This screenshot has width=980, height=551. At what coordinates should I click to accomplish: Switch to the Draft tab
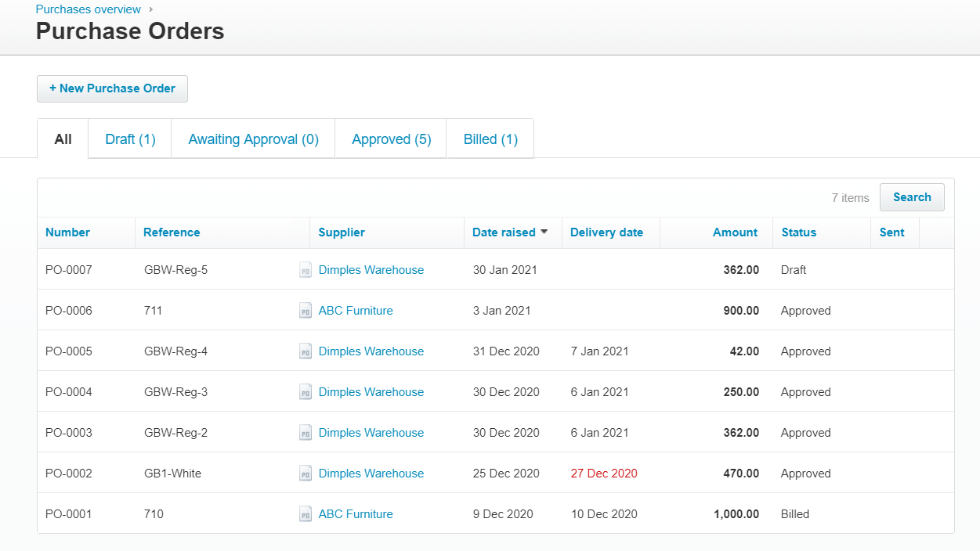tap(129, 139)
